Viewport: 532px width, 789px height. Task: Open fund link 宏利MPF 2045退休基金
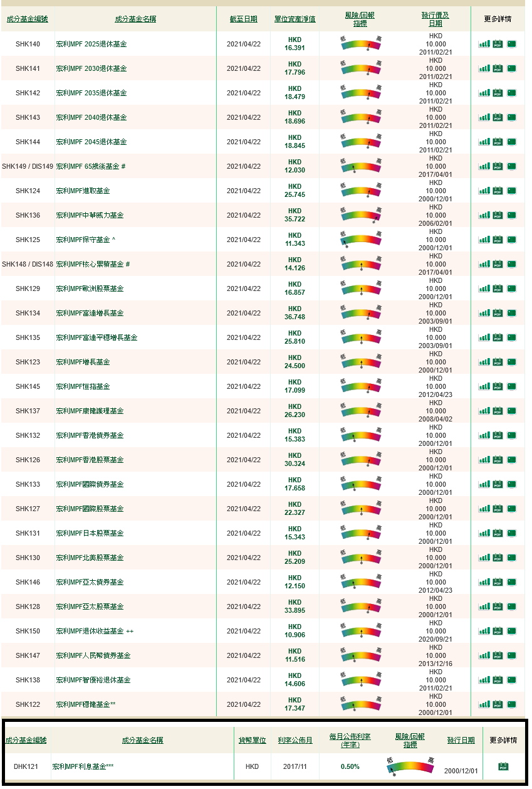pyautogui.click(x=91, y=142)
